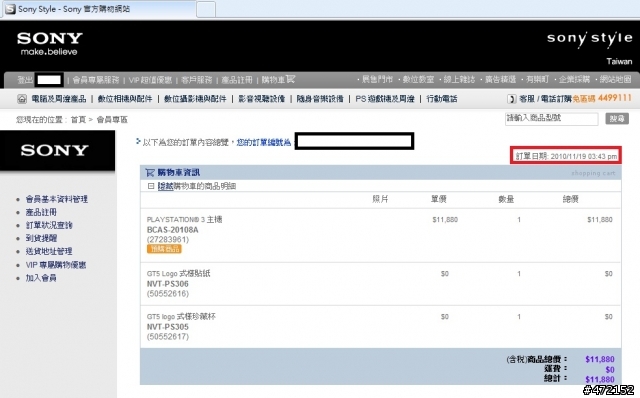Click the 隱藏 link for cart item details
Screen dimensions: 640x398
(165, 186)
